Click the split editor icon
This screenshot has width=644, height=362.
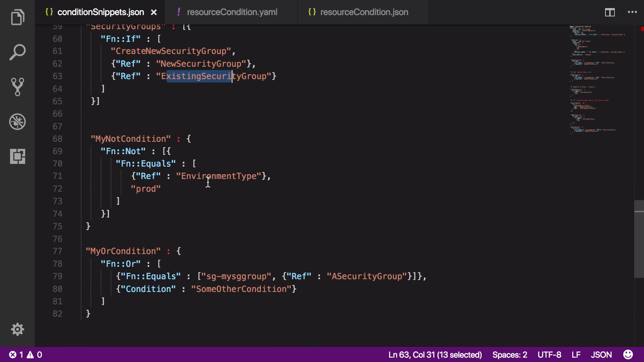click(x=609, y=12)
